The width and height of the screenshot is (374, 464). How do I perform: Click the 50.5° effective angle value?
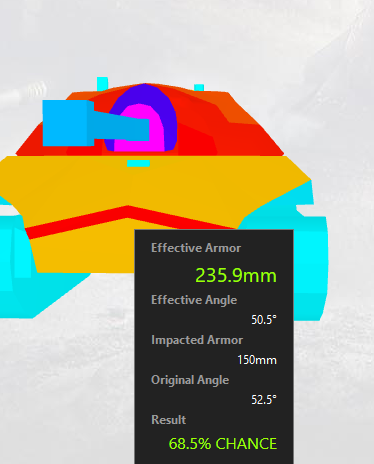264,320
